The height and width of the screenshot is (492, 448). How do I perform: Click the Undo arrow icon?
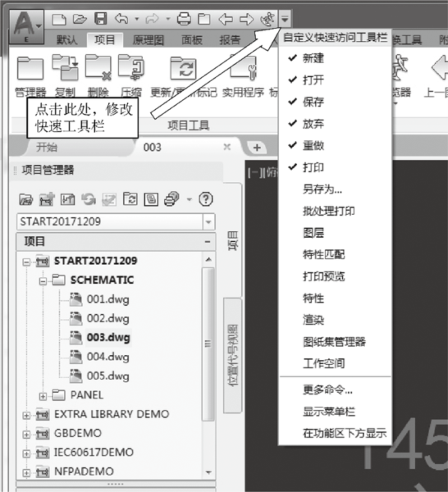pos(121,19)
